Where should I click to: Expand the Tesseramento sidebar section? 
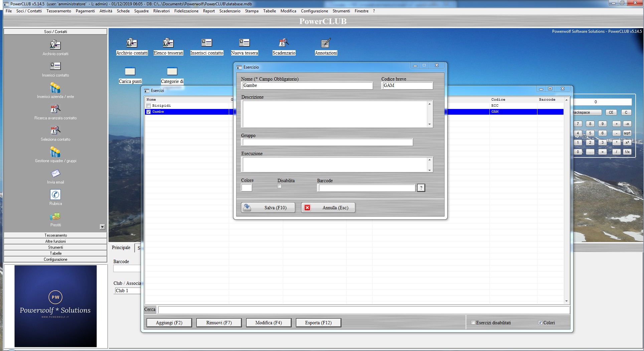pos(55,235)
